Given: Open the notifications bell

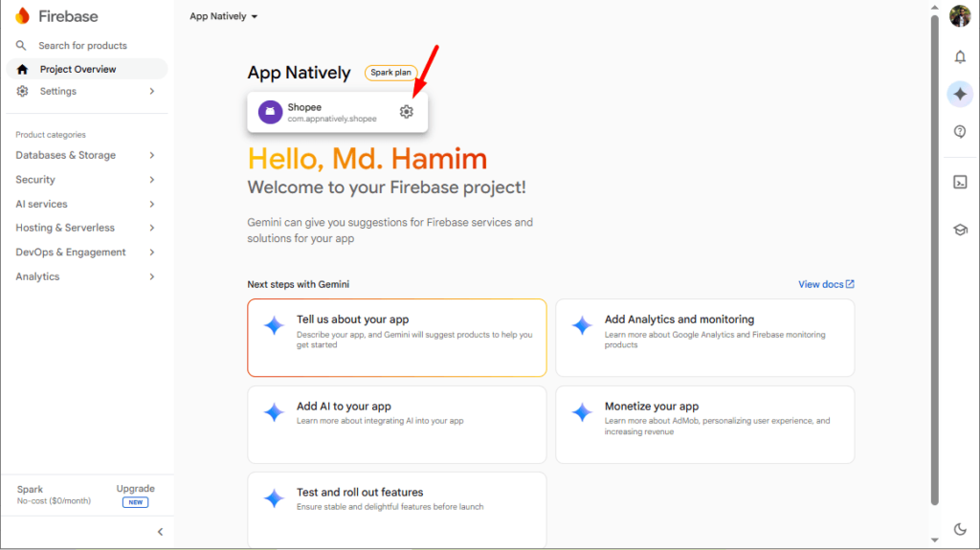Looking at the screenshot, I should coord(960,56).
